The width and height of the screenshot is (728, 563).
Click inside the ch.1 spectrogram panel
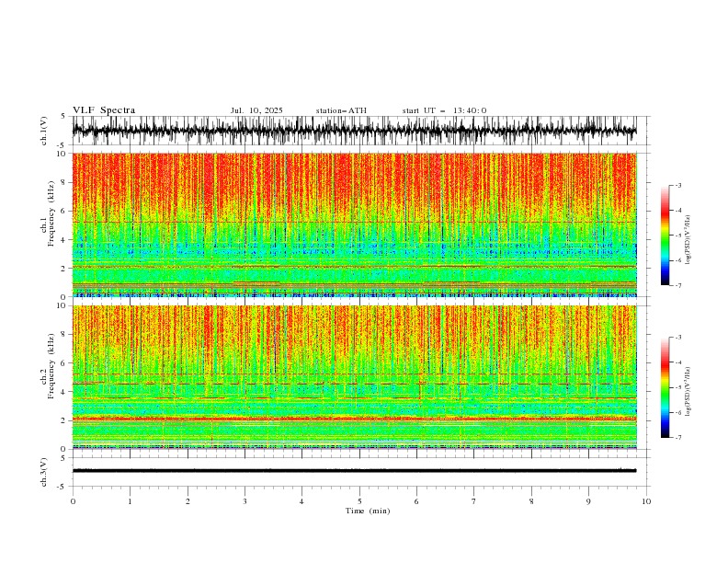coord(354,224)
